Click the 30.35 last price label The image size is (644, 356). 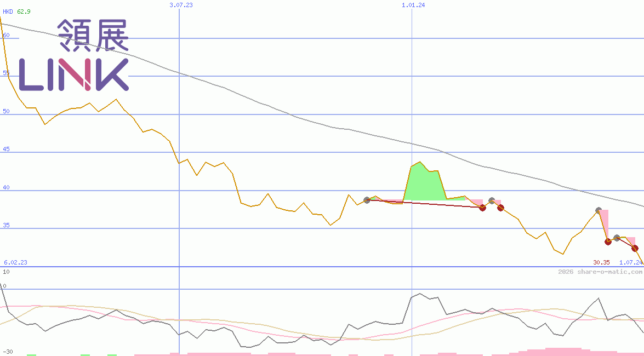click(601, 262)
